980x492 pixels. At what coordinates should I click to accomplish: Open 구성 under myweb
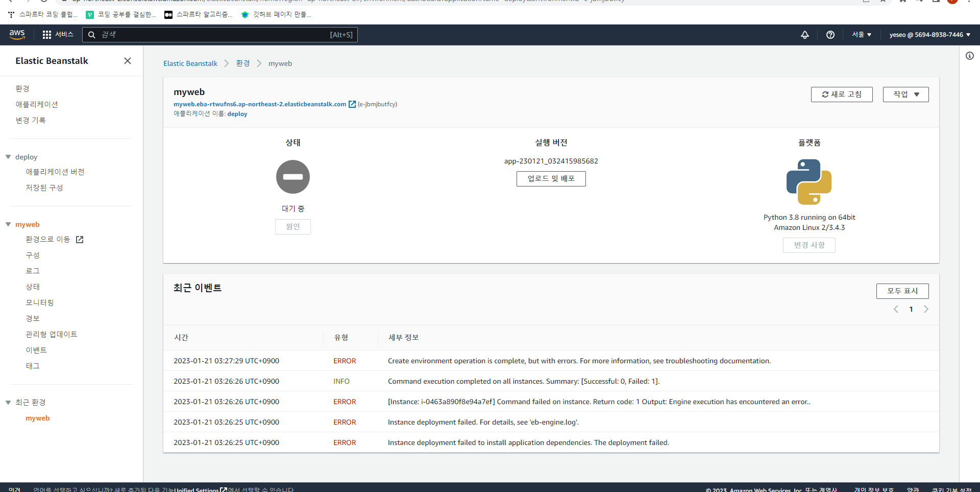(x=33, y=255)
